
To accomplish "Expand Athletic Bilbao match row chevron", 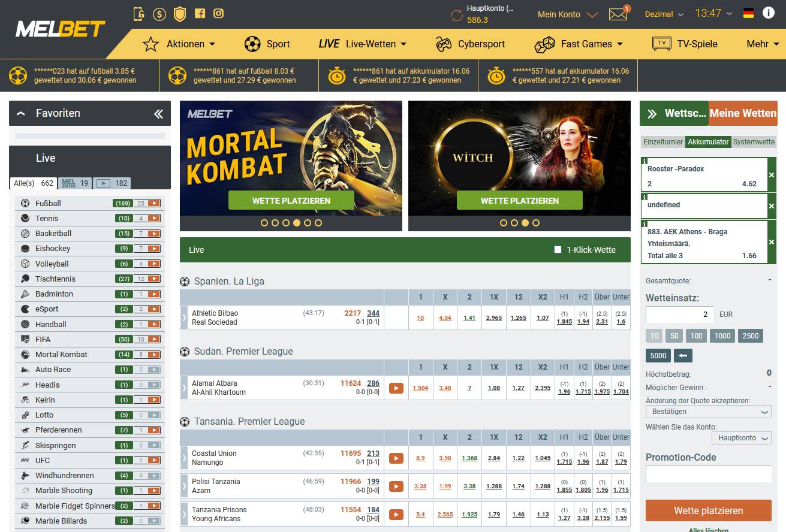I will coord(184,318).
